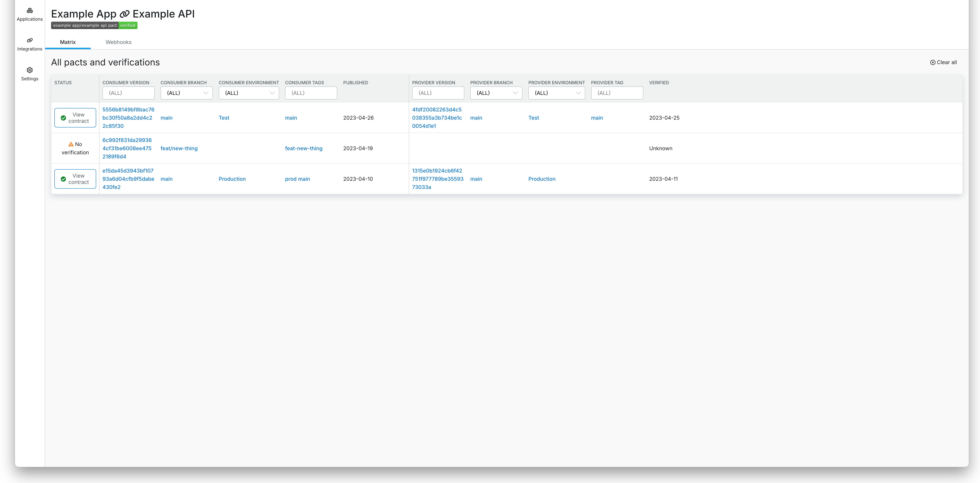Select the Matrix tab
Viewport: 980px width, 483px height.
coord(68,42)
